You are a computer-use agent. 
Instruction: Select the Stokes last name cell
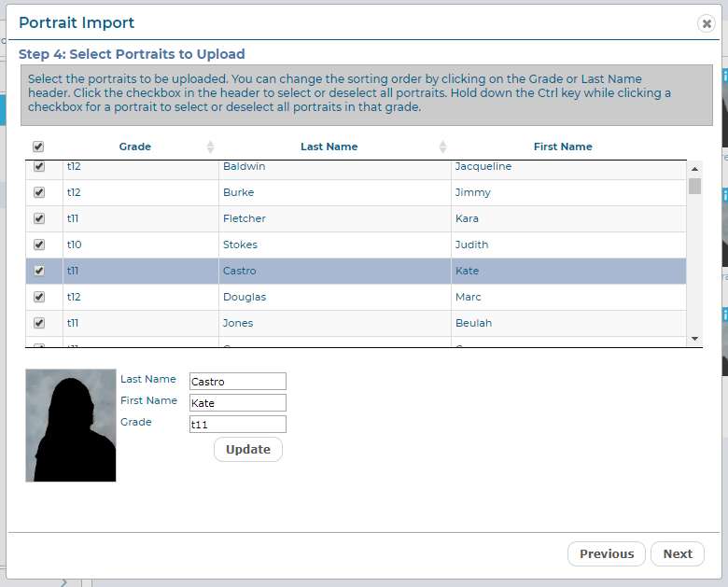coord(335,245)
